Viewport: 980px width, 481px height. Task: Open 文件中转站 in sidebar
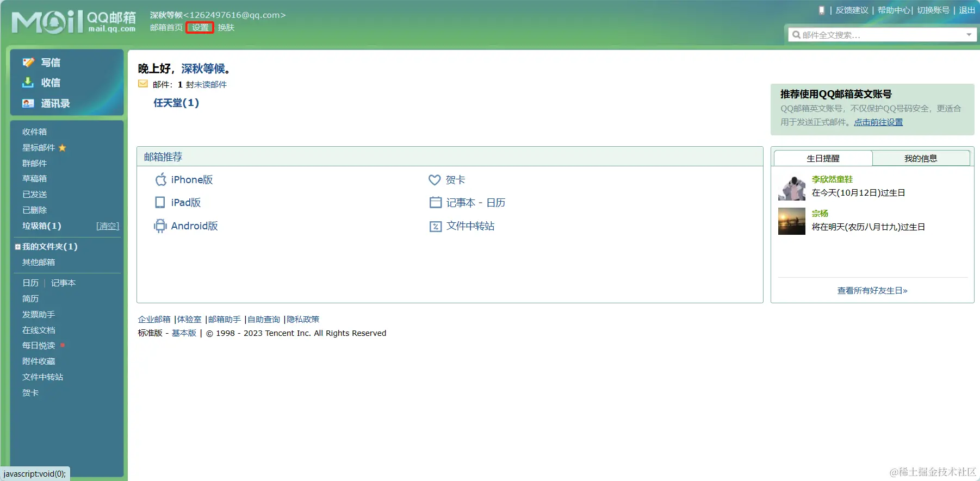42,377
